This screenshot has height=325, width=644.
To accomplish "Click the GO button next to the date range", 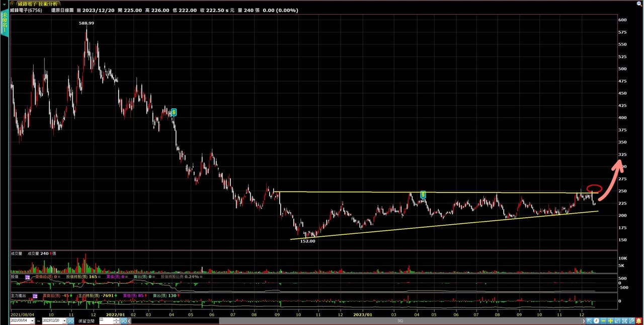I will click(x=70, y=320).
